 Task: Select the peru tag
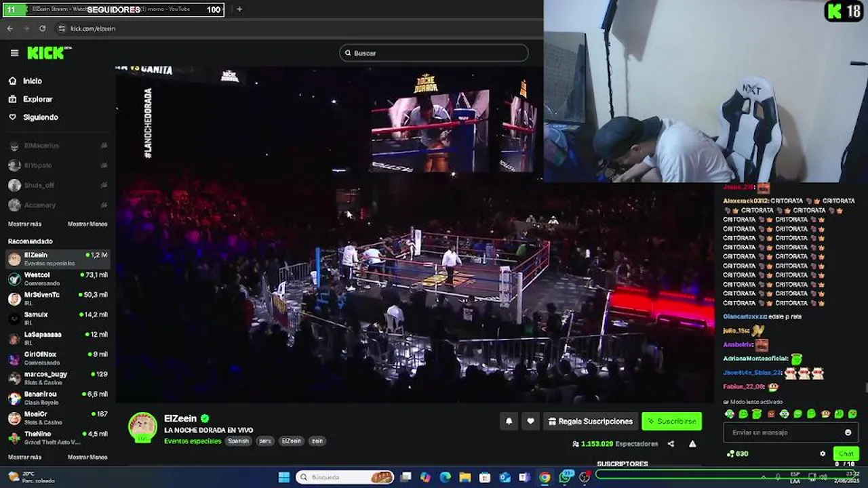coord(265,441)
